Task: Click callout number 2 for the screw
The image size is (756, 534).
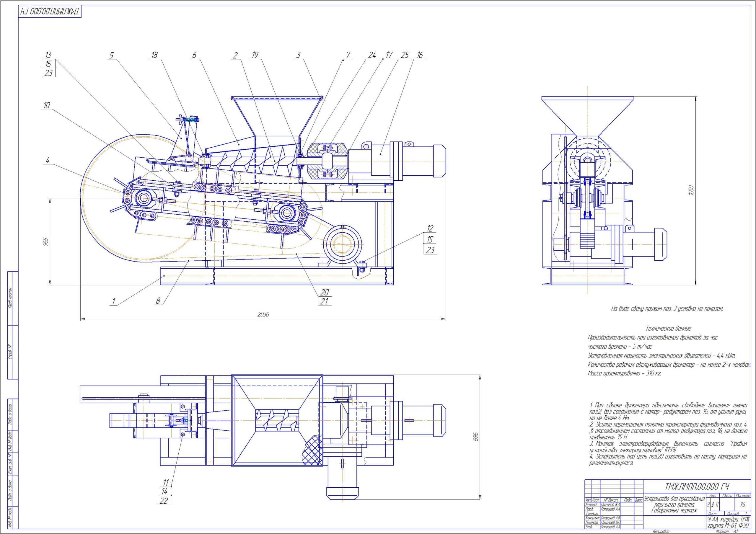Action: (x=235, y=55)
